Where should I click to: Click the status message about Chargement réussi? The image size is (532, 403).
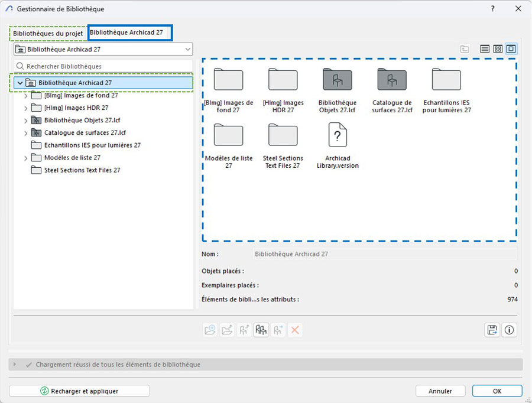(x=118, y=365)
